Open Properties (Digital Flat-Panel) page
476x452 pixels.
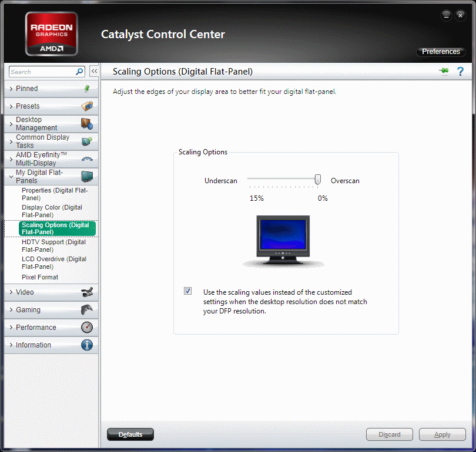pos(55,194)
